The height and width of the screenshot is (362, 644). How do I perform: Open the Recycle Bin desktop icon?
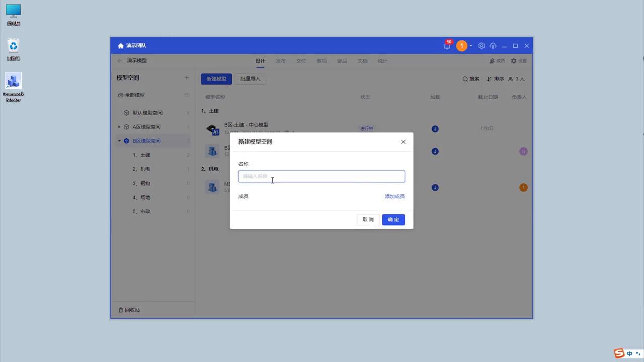tap(13, 50)
